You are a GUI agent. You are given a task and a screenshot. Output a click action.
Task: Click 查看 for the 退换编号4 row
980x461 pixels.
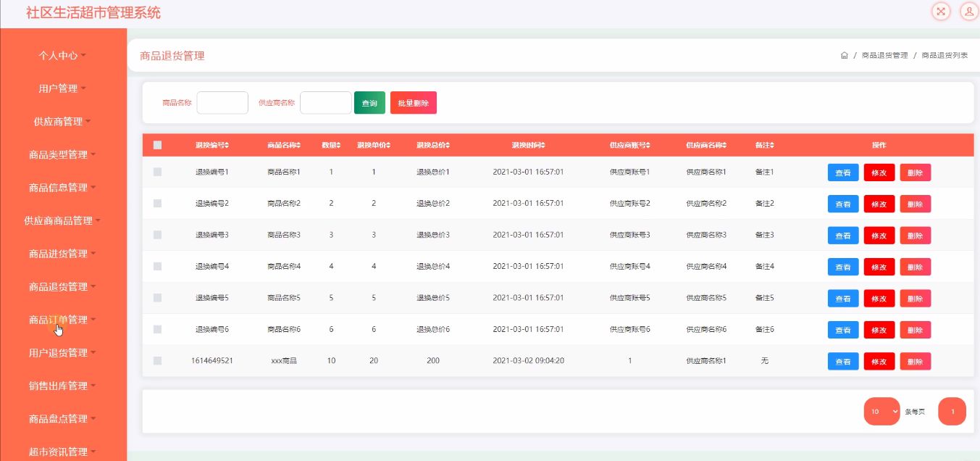click(843, 267)
